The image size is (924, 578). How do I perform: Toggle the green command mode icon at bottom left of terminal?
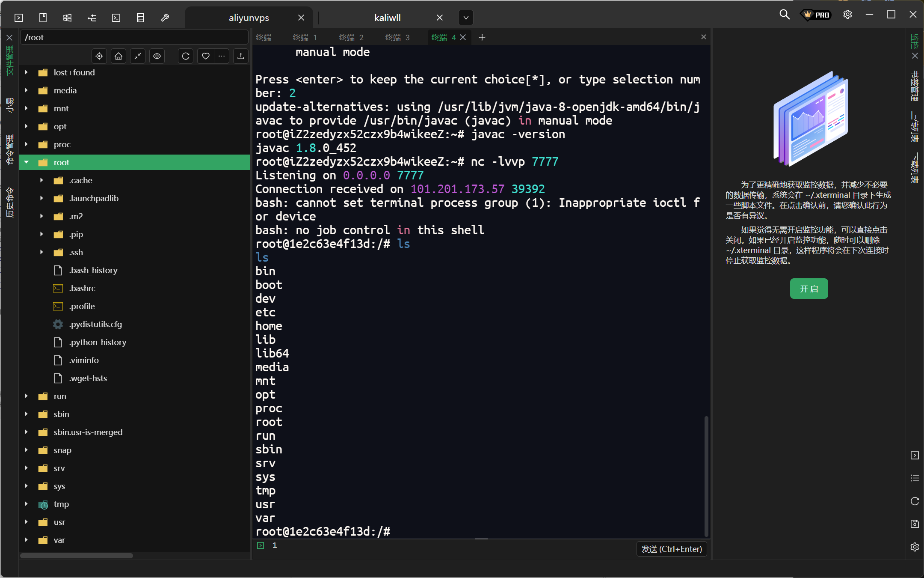[x=261, y=545]
